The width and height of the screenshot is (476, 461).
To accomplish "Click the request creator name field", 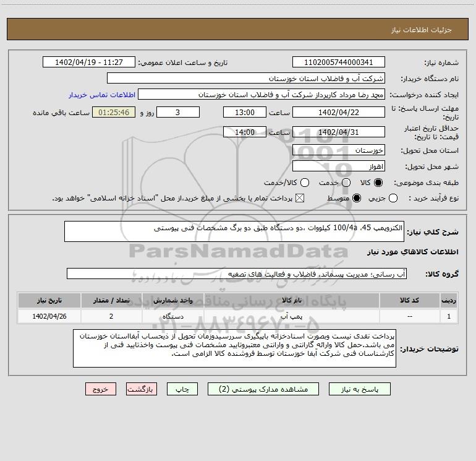I will (261, 95).
